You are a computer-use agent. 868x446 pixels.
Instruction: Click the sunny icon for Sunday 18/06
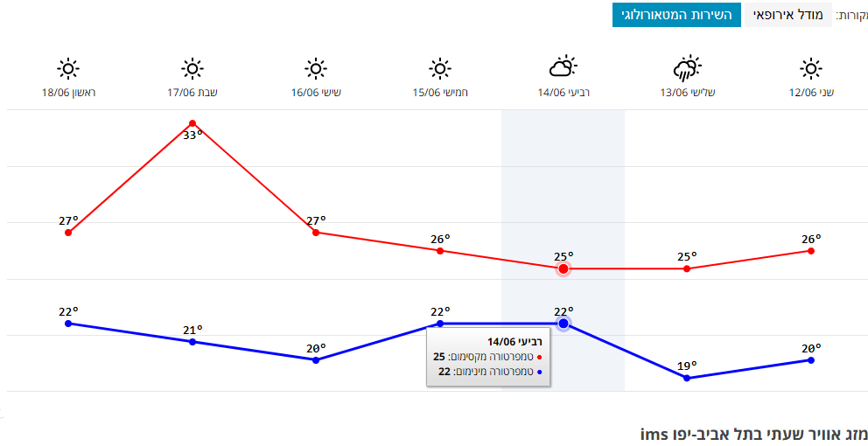pyautogui.click(x=68, y=68)
